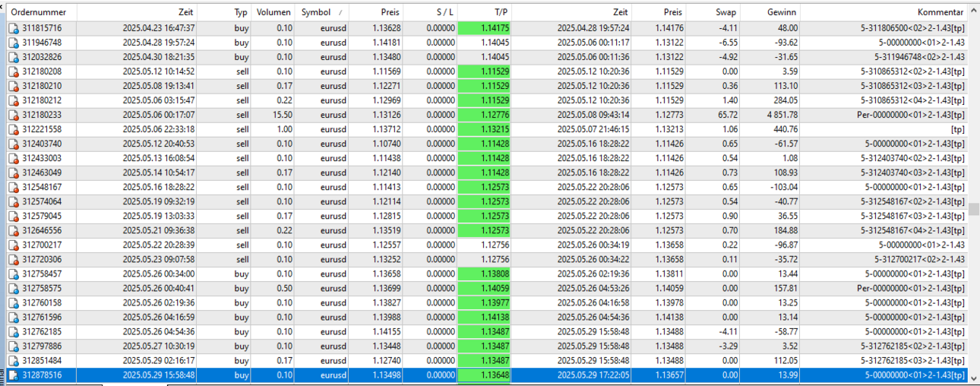Click the Symbol column header
980x386 pixels.
click(x=322, y=12)
